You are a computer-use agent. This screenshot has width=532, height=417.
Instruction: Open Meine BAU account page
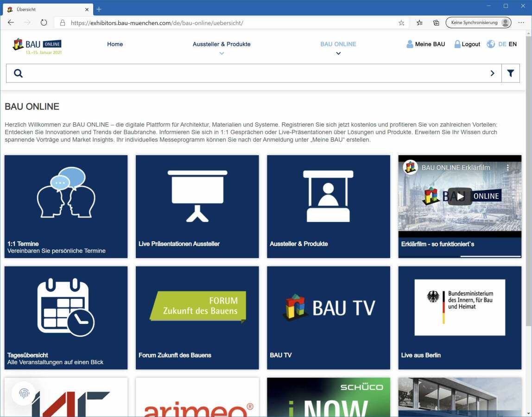coord(430,44)
